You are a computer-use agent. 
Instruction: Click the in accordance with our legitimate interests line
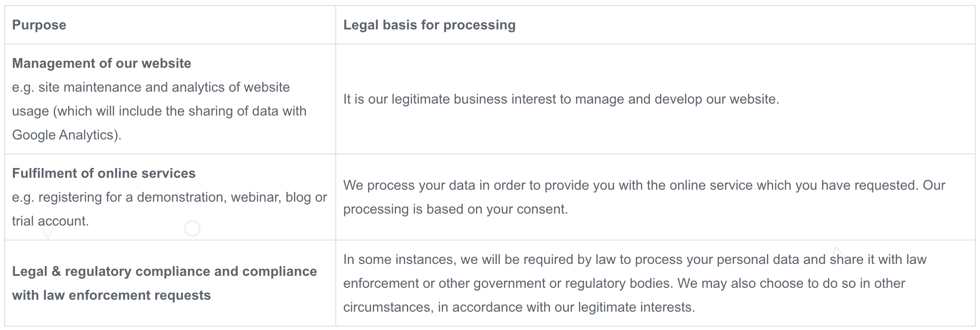pos(519,307)
